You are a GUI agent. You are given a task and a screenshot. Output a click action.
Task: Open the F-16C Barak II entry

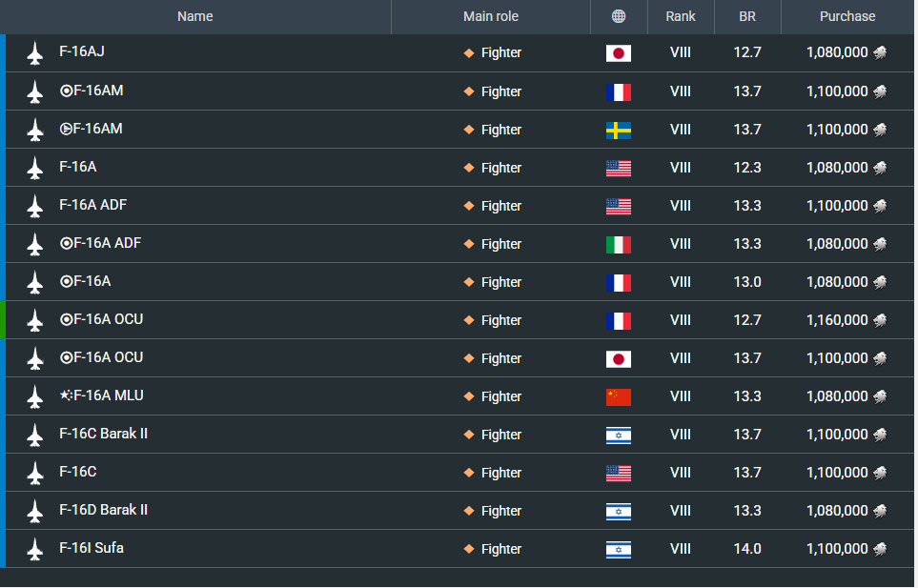[103, 434]
